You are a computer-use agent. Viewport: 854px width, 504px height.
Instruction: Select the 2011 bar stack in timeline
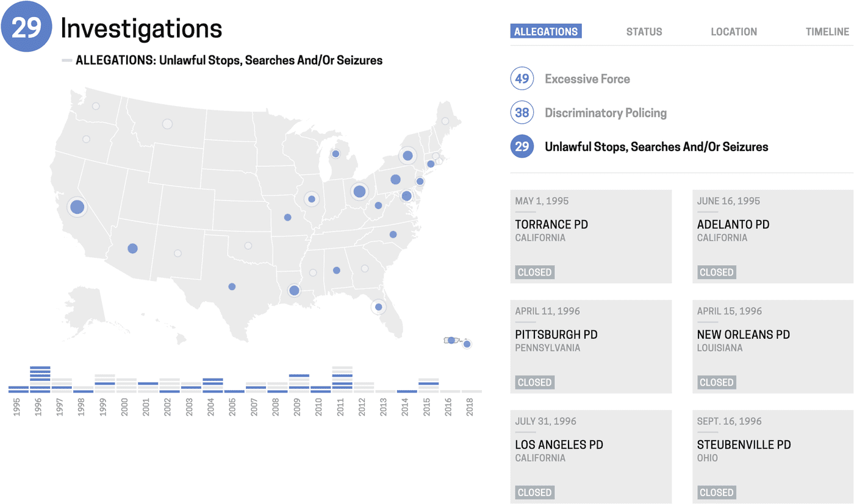click(x=342, y=380)
